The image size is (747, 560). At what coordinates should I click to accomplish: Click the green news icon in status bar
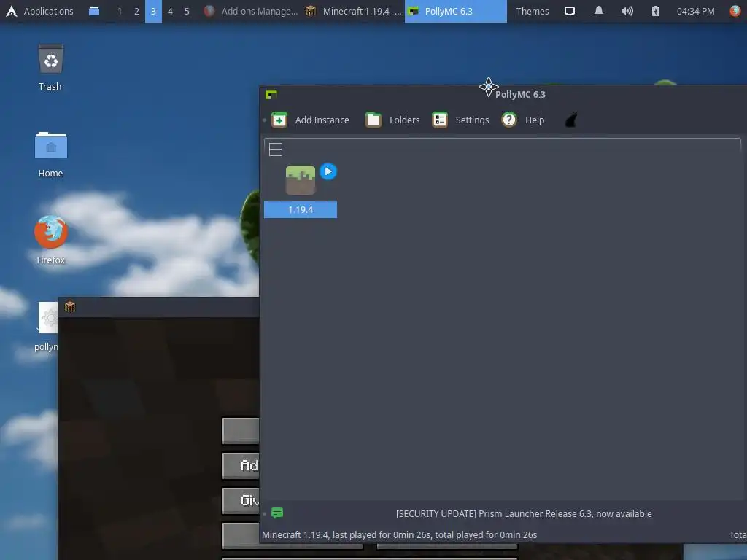(x=276, y=513)
